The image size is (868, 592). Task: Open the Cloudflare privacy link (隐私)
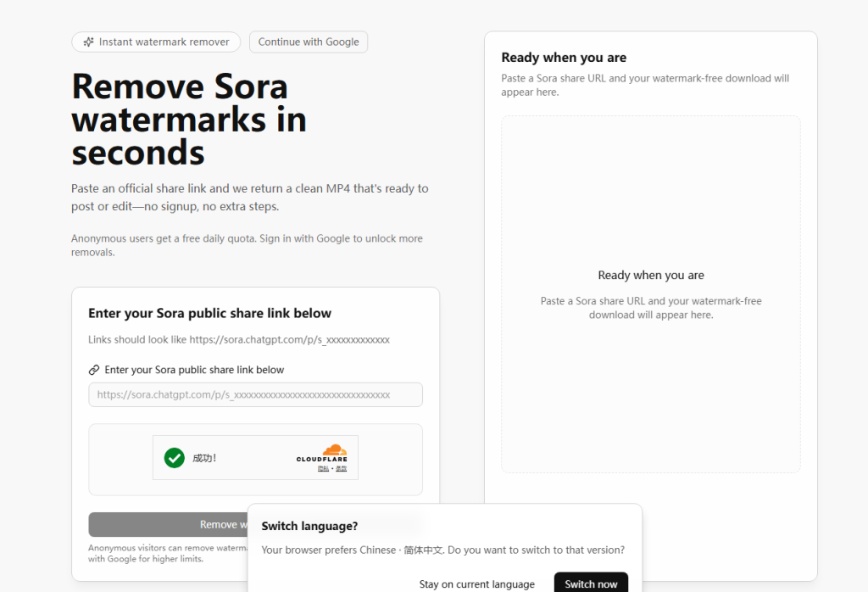coord(323,469)
